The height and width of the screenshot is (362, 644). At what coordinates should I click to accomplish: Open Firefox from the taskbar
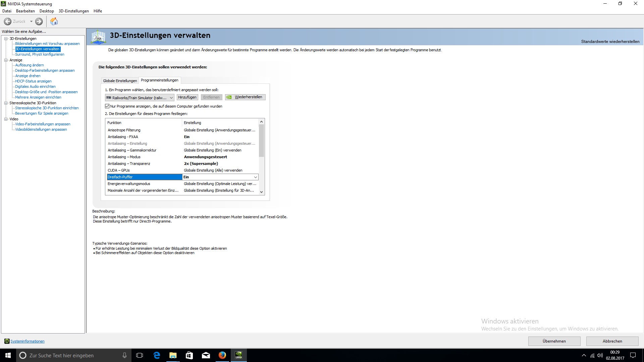(x=222, y=355)
